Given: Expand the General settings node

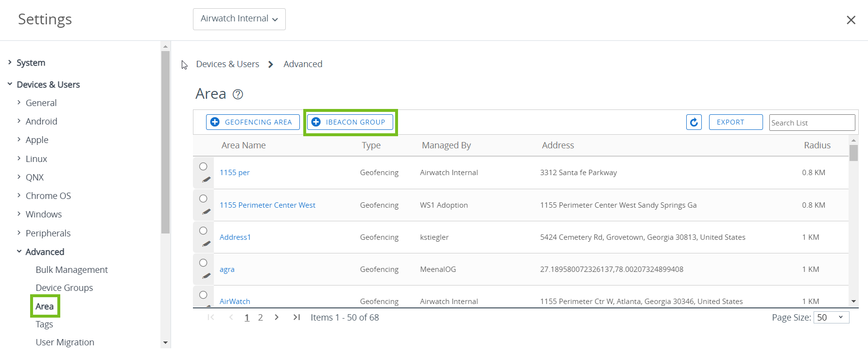Looking at the screenshot, I should tap(19, 103).
